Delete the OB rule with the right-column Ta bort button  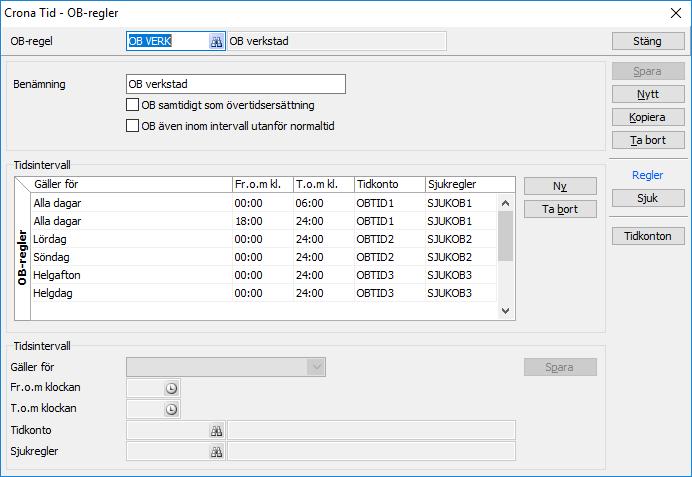(x=648, y=140)
